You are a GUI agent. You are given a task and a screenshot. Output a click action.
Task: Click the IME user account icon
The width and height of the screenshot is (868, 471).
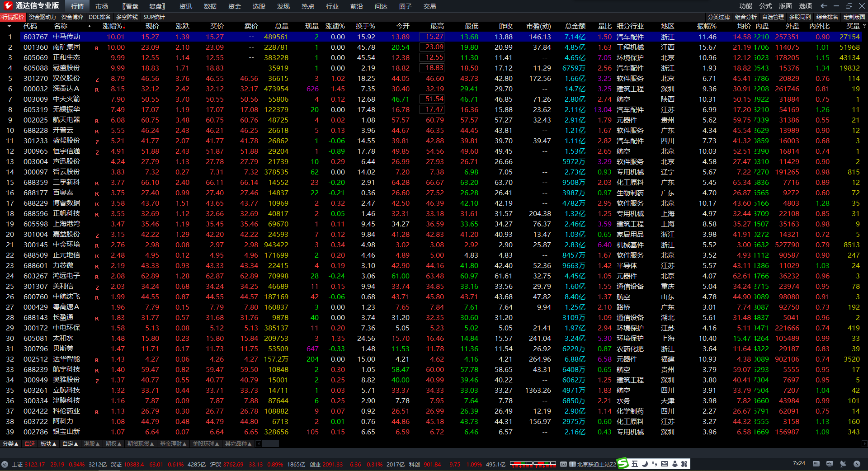pos(675,464)
